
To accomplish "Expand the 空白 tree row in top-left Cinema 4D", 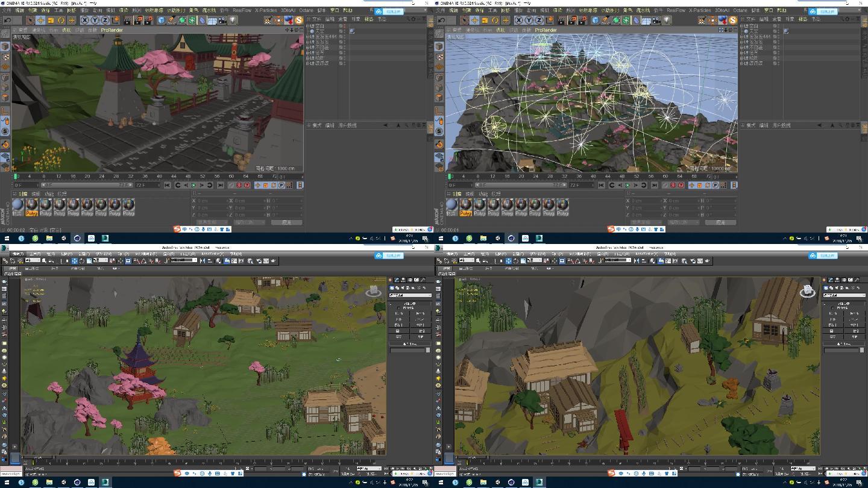I will click(x=307, y=26).
